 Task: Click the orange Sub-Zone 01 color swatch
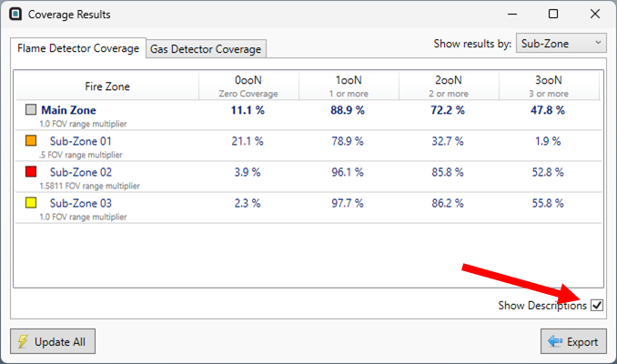tap(31, 141)
